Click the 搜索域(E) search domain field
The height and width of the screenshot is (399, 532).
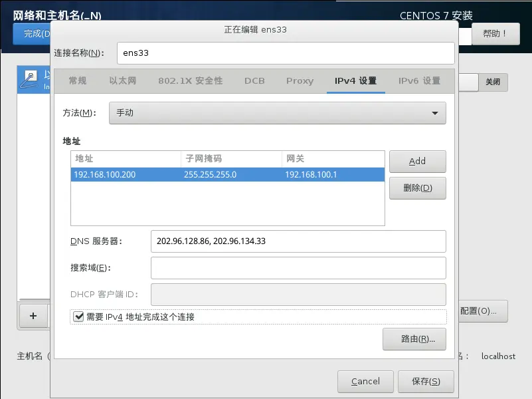click(x=298, y=268)
